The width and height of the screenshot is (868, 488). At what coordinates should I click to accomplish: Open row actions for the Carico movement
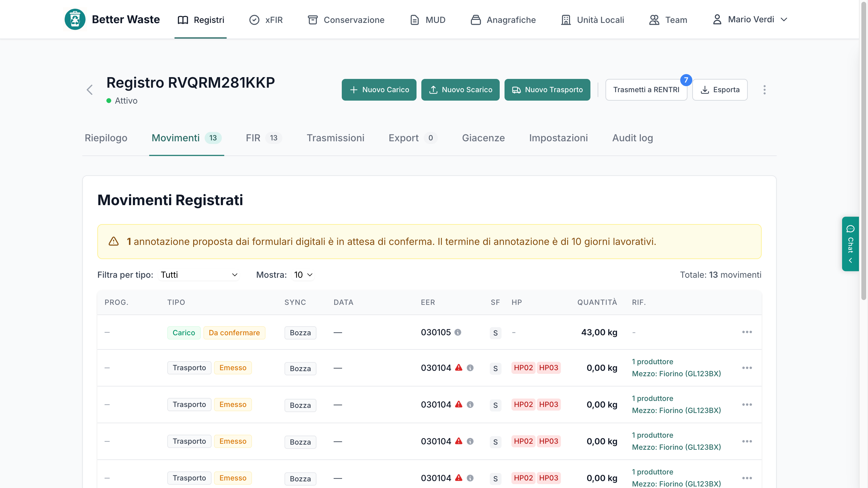747,332
